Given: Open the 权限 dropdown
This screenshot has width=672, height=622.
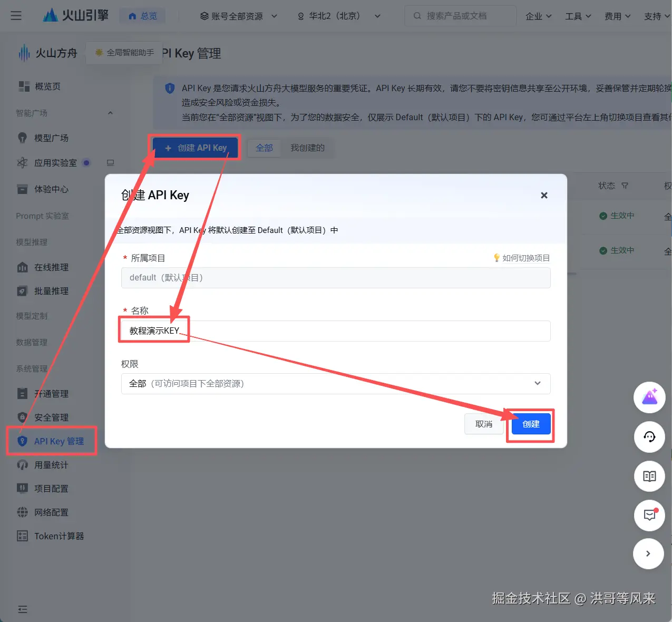Looking at the screenshot, I should pyautogui.click(x=336, y=384).
